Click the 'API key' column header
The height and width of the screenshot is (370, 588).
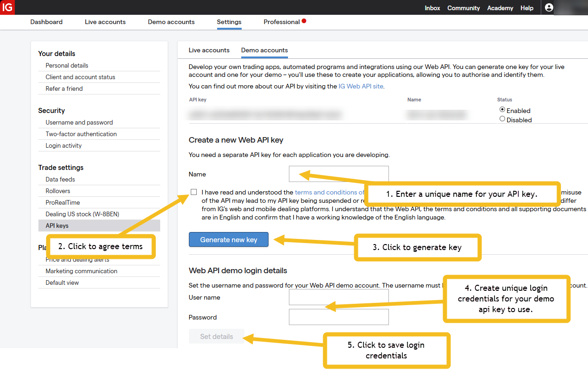198,100
